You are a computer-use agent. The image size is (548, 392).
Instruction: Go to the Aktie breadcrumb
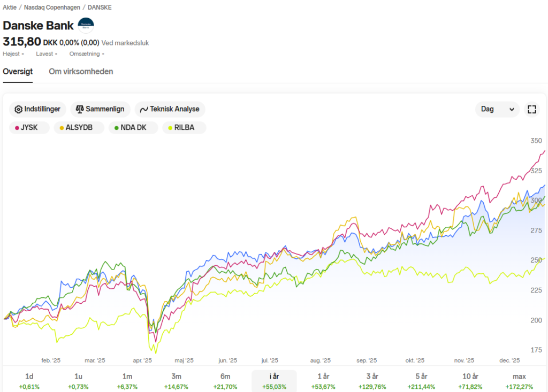(10, 7)
